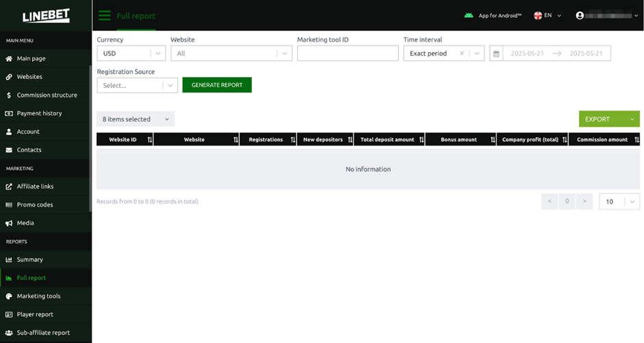This screenshot has height=343, width=644.
Task: Open the Website All dropdown
Action: [232, 54]
